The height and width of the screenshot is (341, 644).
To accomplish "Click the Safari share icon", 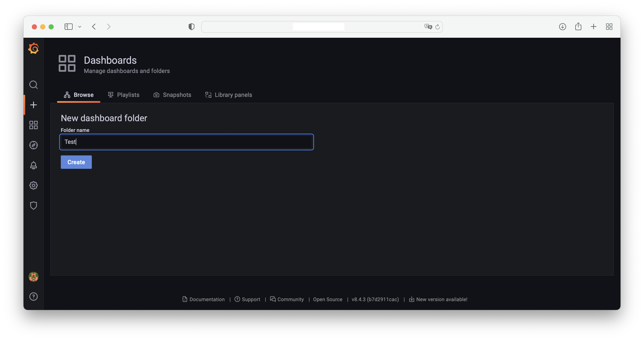I will click(578, 26).
